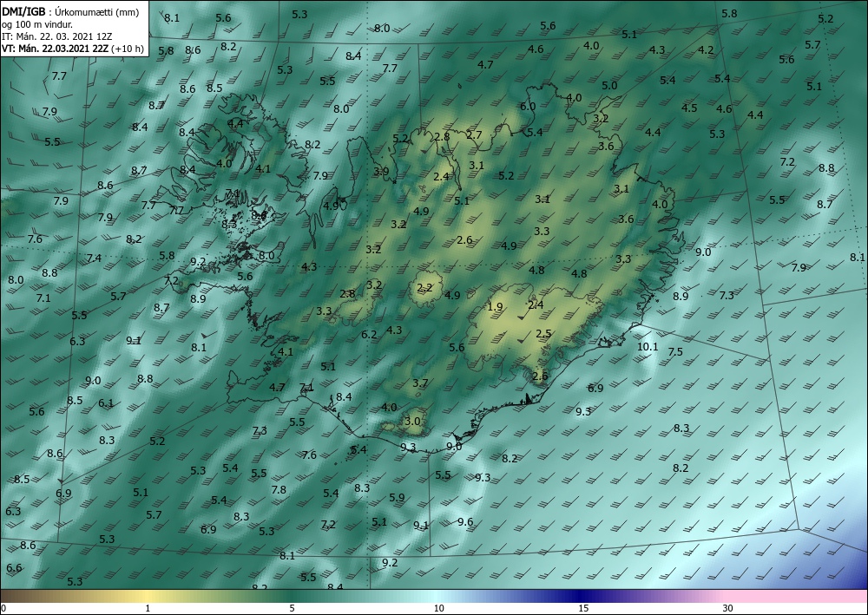Image resolution: width=868 pixels, height=615 pixels.
Task: Click the 'og 100 m vindur.' subtitle
Action: point(37,24)
